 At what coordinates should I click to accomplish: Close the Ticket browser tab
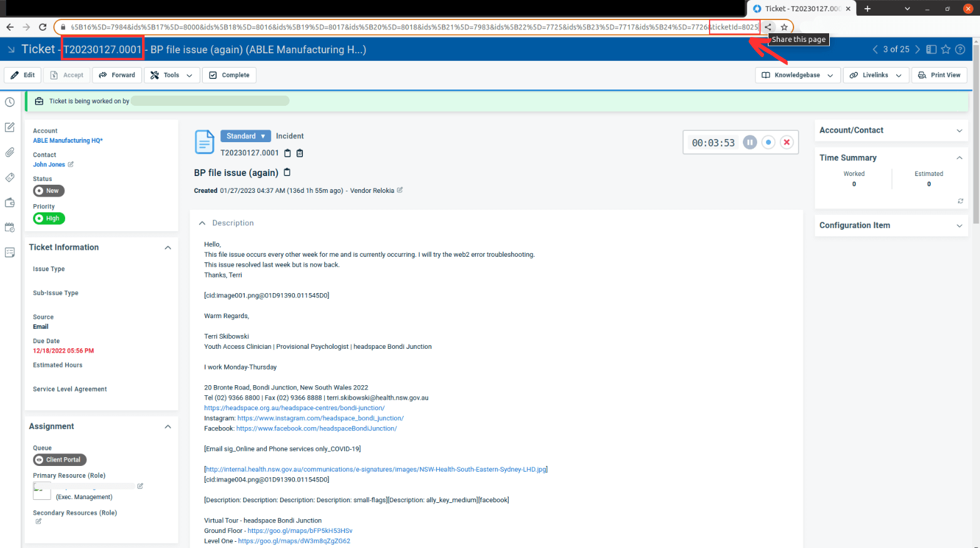click(848, 9)
